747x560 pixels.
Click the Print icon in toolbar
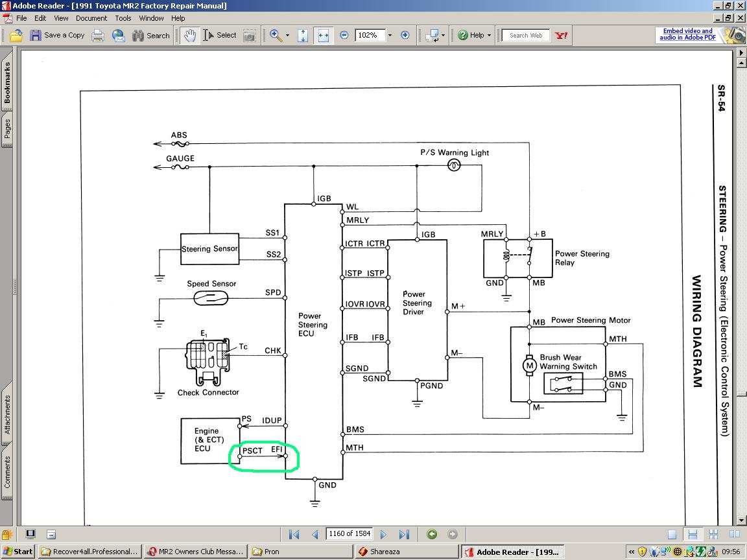[x=98, y=36]
